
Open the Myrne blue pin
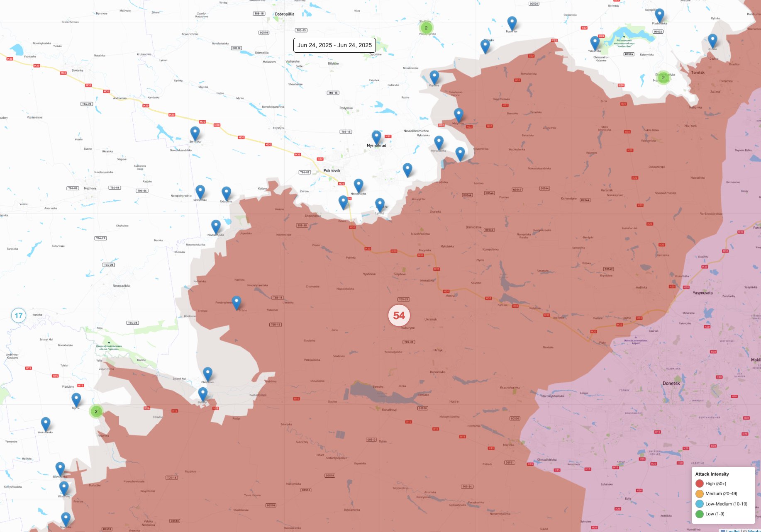76,400
